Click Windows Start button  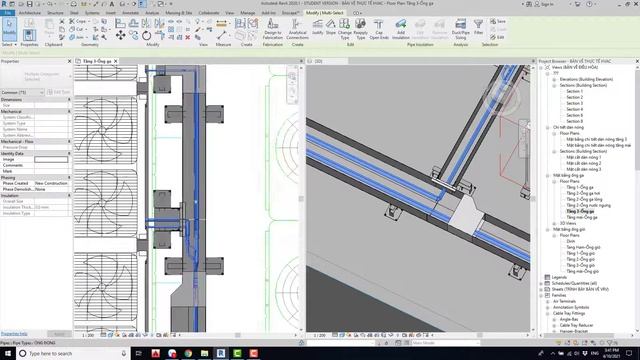pos(8,353)
